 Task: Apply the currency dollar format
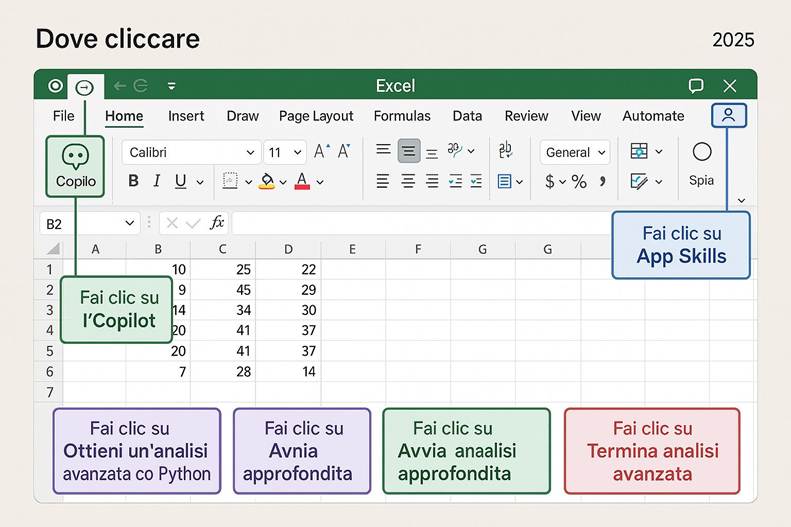tap(550, 182)
